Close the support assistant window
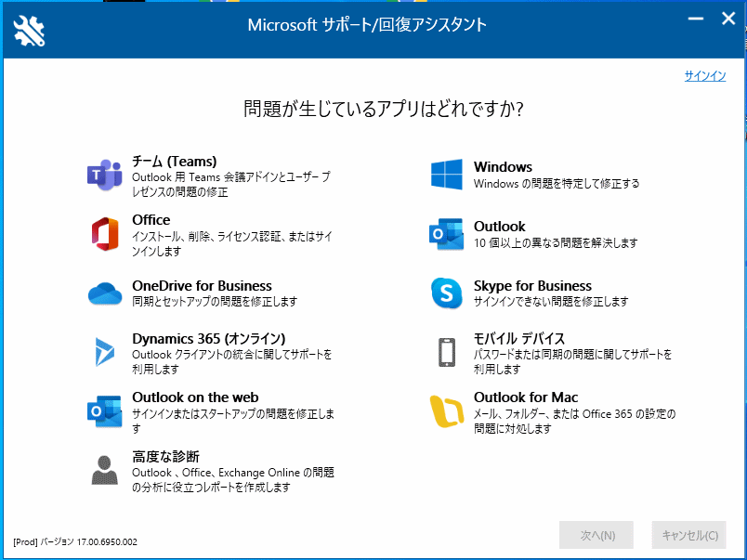Screen dimensions: 747x560 pos(728,20)
